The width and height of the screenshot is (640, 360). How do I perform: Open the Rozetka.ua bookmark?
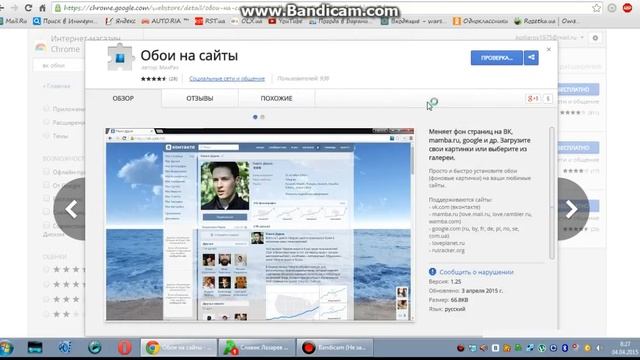click(535, 21)
